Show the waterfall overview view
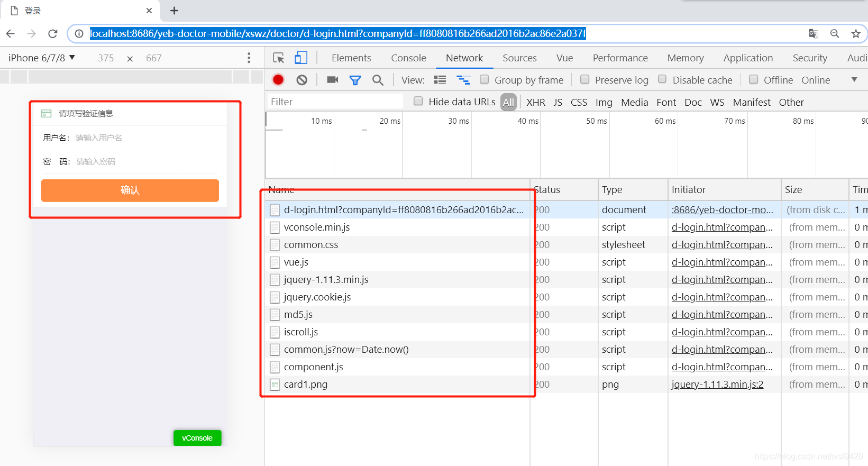Screen dimensions: 868x466 click(x=463, y=80)
